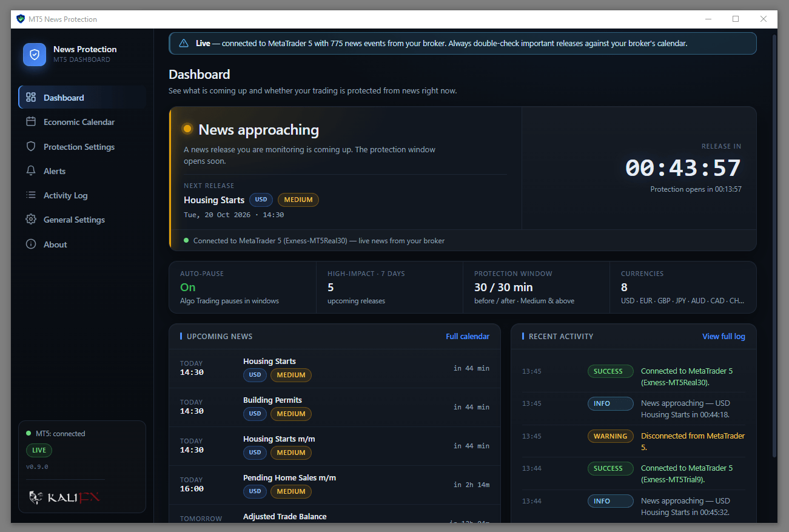Click the News Protection shield logo
This screenshot has height=532, width=789.
(x=35, y=54)
